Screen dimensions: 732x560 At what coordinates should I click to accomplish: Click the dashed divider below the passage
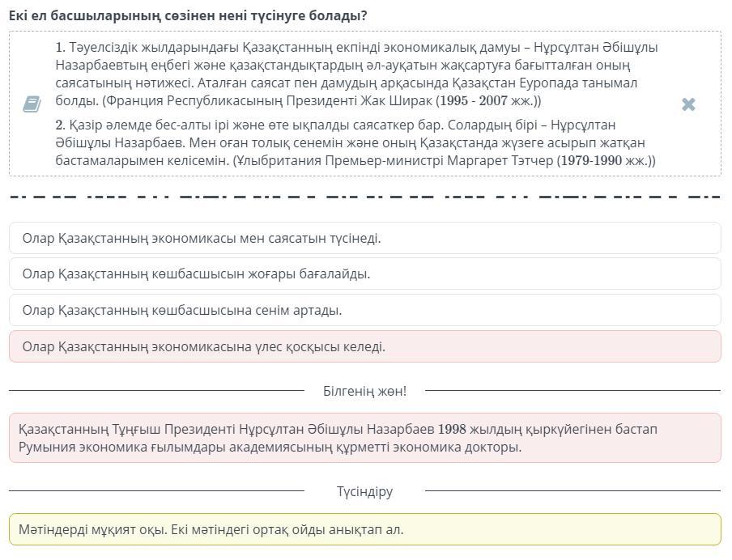pyautogui.click(x=364, y=197)
